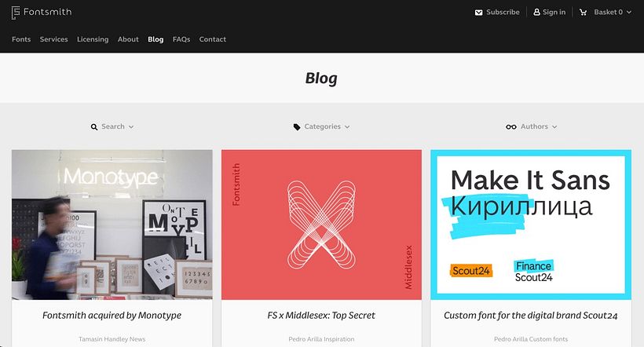Click the Make It Sans Scout24 thumbnail
The width and height of the screenshot is (644, 347).
(531, 225)
